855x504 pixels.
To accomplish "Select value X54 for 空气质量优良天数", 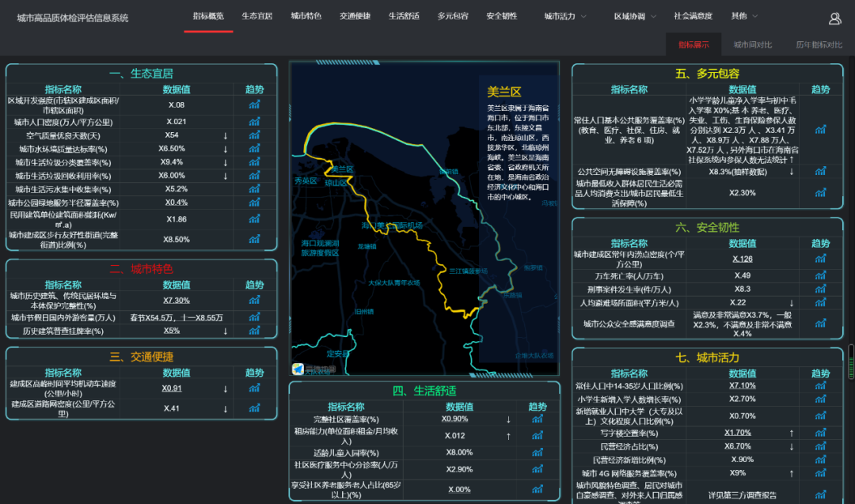I will 172,135.
